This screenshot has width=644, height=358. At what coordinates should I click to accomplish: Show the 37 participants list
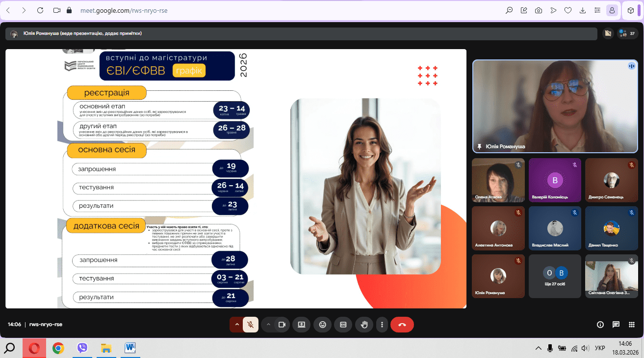pyautogui.click(x=627, y=33)
